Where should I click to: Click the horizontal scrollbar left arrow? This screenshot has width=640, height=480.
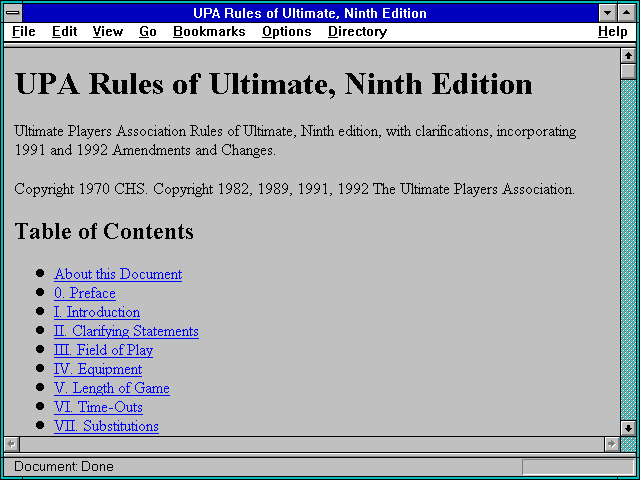coord(11,444)
